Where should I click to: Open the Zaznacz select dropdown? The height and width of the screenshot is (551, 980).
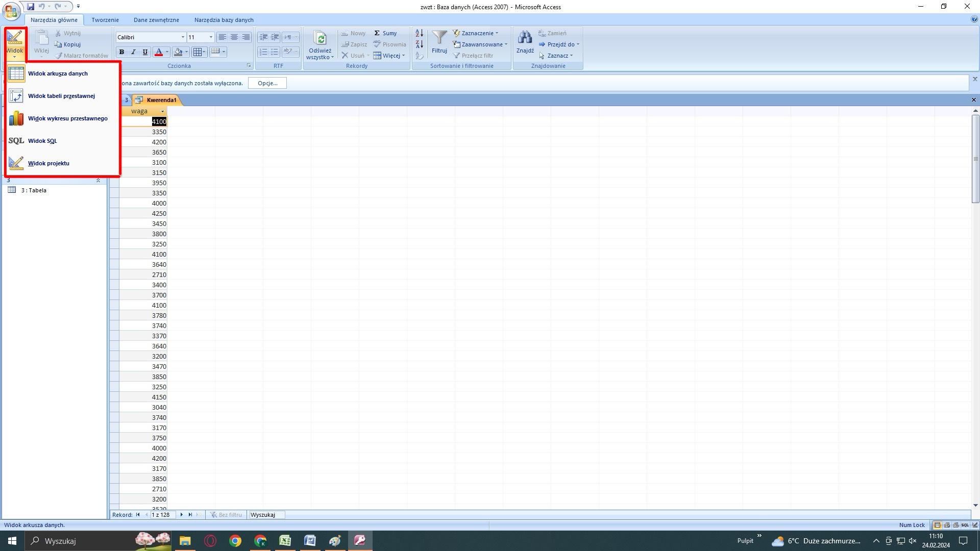pyautogui.click(x=556, y=56)
